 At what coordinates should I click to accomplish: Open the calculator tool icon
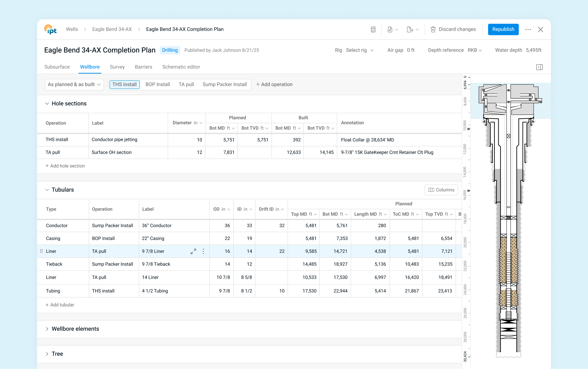click(373, 30)
